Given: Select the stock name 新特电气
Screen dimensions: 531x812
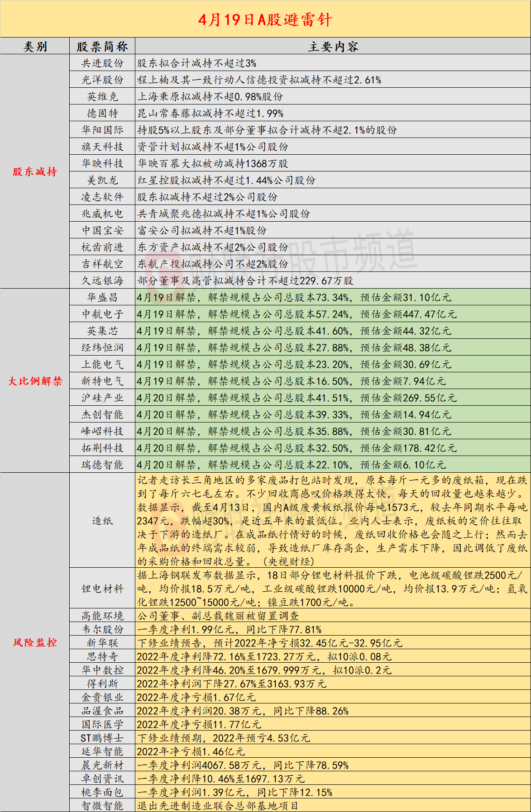Looking at the screenshot, I should coord(102,381).
